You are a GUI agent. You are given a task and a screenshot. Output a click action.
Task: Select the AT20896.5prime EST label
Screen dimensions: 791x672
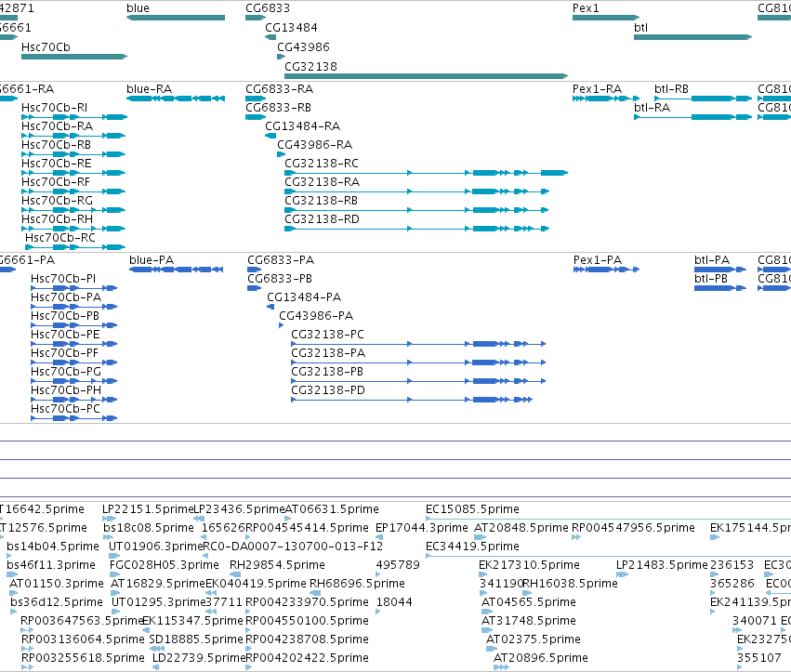[541, 658]
